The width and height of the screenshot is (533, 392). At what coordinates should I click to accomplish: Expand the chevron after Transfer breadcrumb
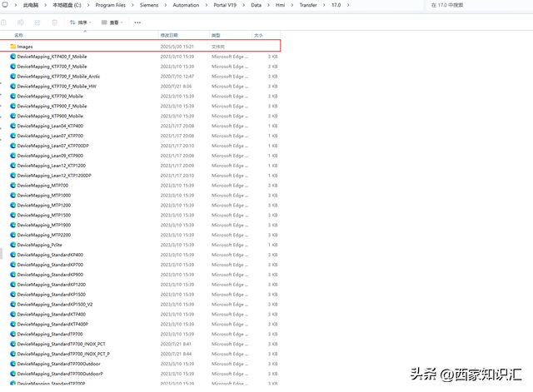coord(324,5)
